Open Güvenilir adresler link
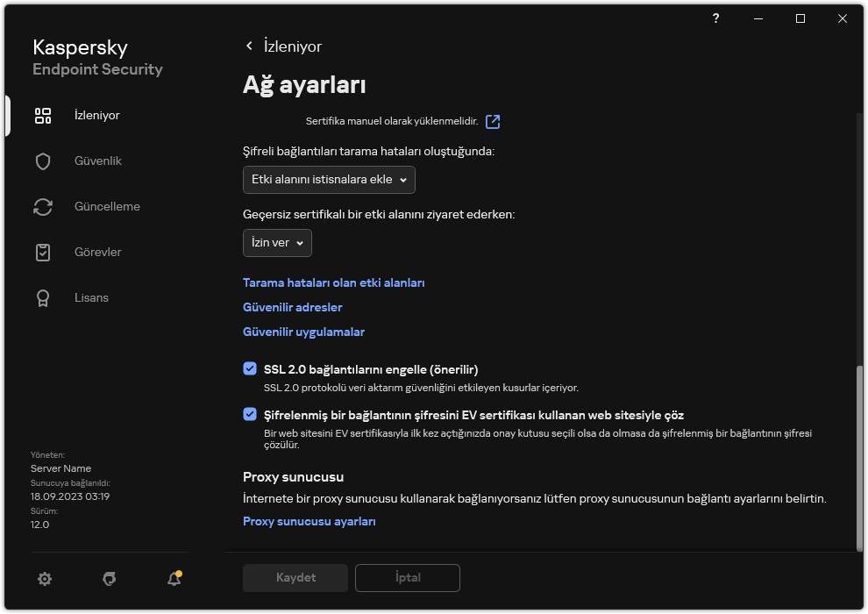The width and height of the screenshot is (868, 614). point(292,307)
